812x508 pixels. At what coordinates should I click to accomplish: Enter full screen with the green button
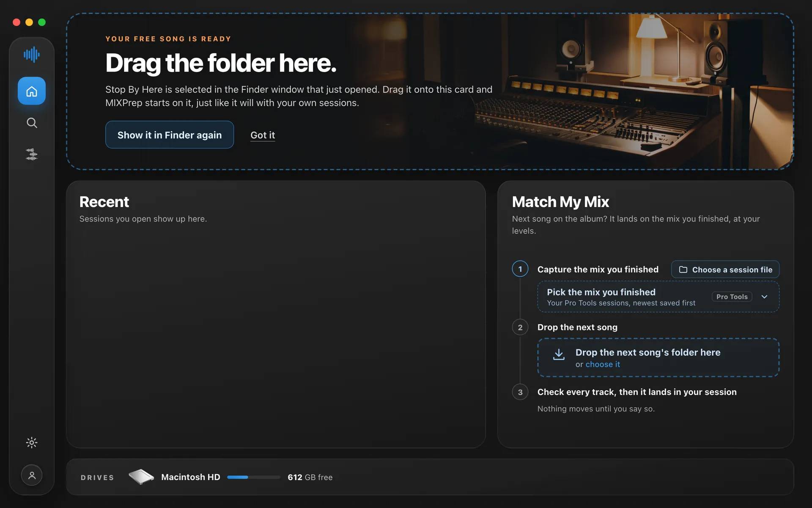click(42, 22)
